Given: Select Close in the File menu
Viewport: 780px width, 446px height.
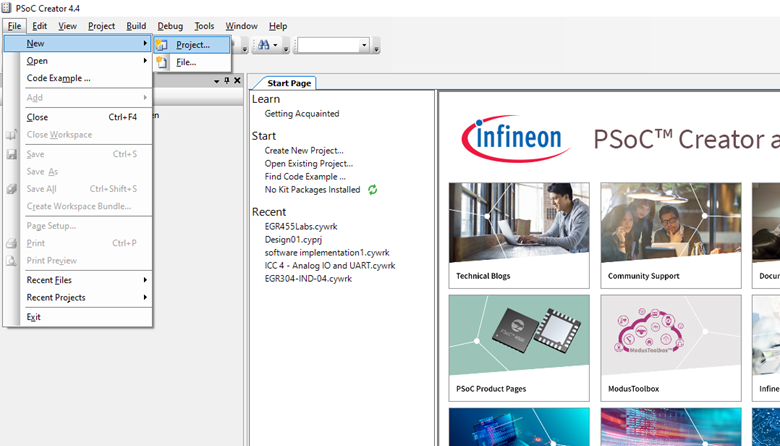Looking at the screenshot, I should (78, 117).
